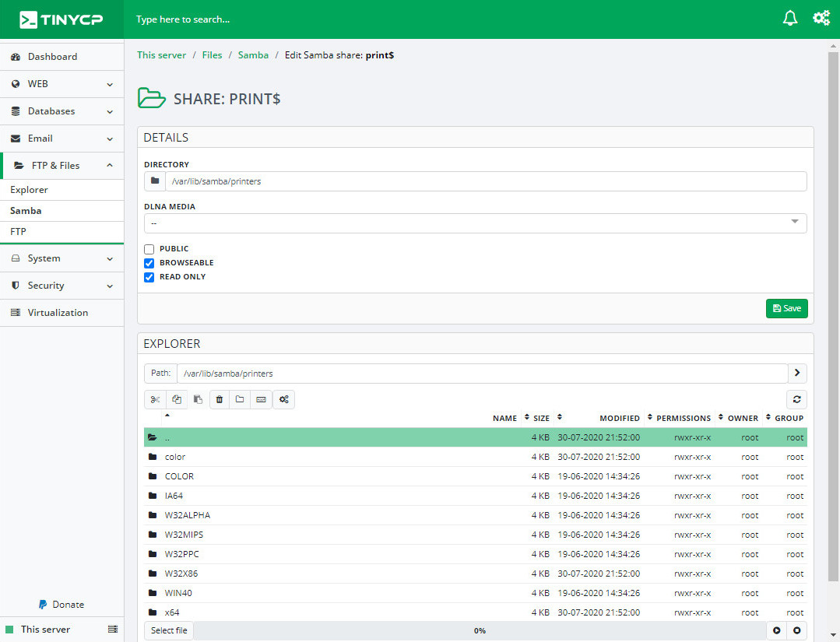Select Samba submenu item
This screenshot has width=840, height=642.
pos(62,210)
